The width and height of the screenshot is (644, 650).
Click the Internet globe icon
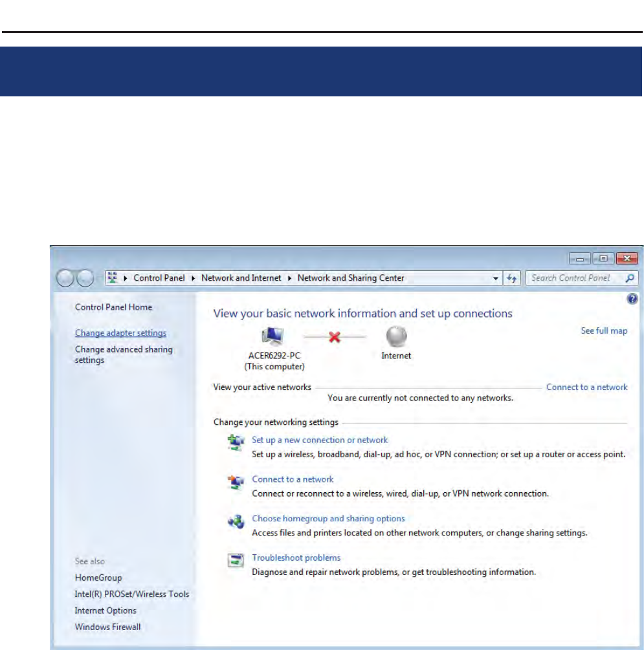pyautogui.click(x=396, y=336)
